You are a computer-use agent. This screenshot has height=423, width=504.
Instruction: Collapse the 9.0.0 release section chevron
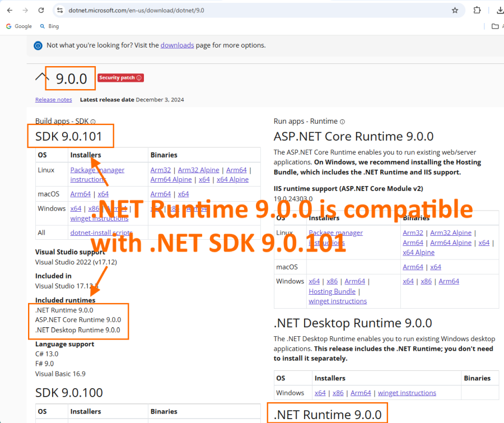[41, 78]
